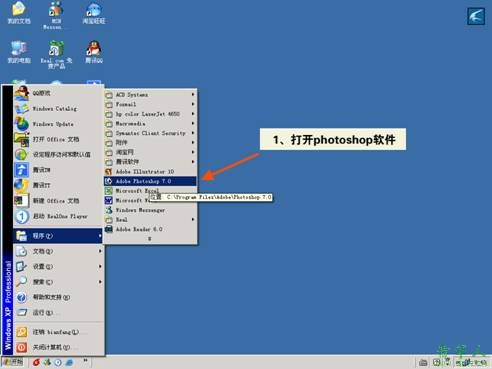Expand the Macromedia submenu folder
Screen dimensions: 492x369
(x=150, y=124)
